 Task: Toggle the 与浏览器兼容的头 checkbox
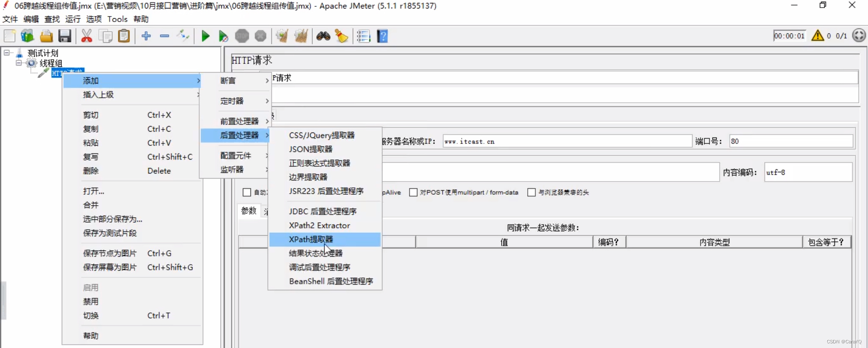[x=531, y=192]
